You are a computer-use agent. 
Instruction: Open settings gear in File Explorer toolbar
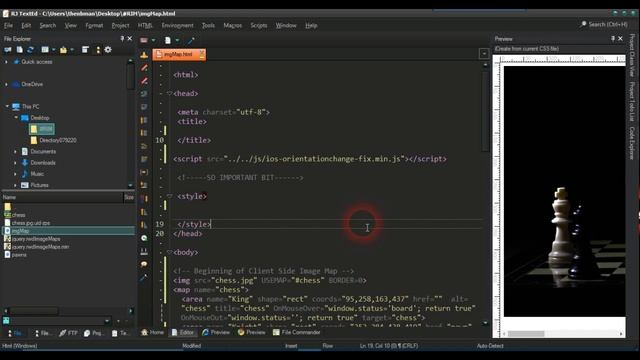pos(108,50)
